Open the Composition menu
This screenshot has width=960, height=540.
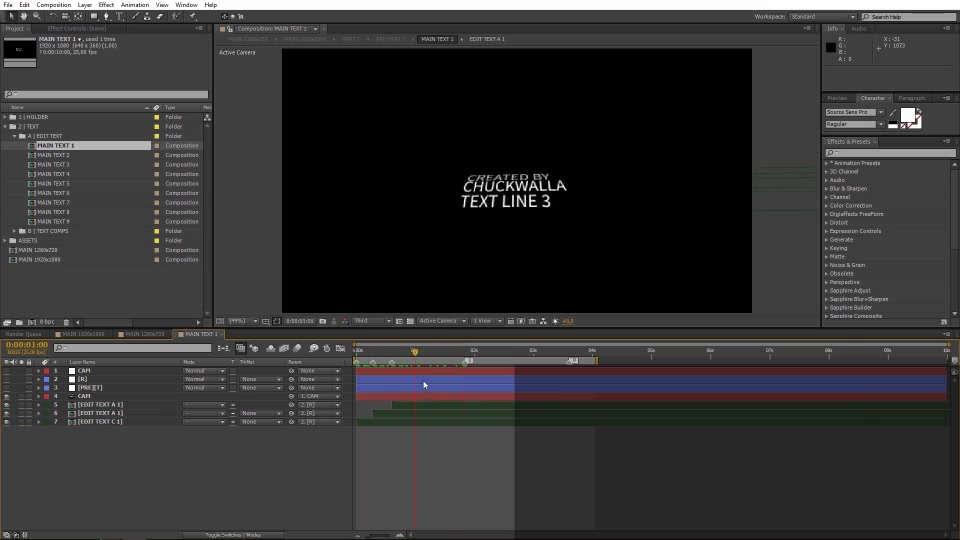pos(54,5)
